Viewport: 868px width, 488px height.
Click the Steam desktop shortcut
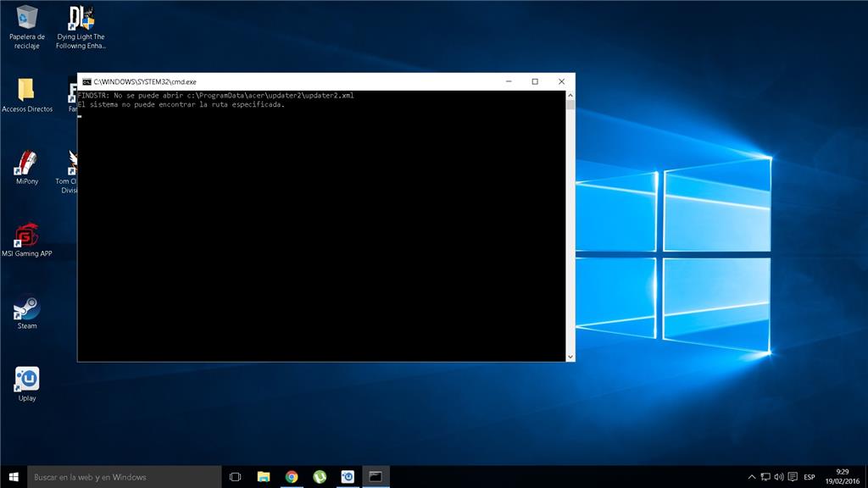[x=27, y=308]
